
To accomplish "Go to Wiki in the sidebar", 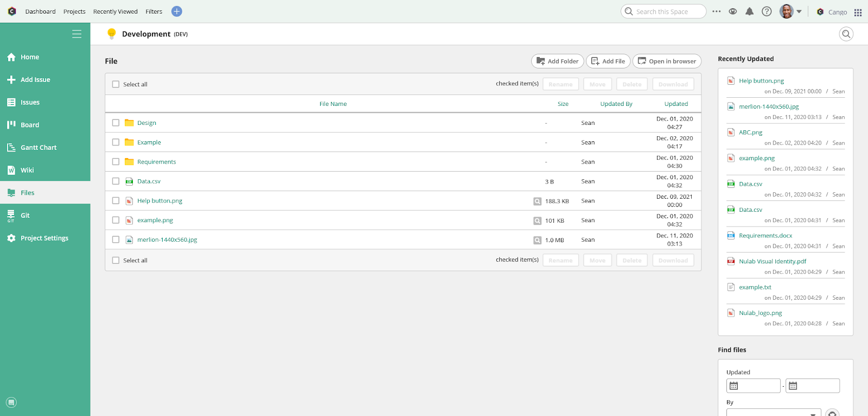I will coord(27,171).
